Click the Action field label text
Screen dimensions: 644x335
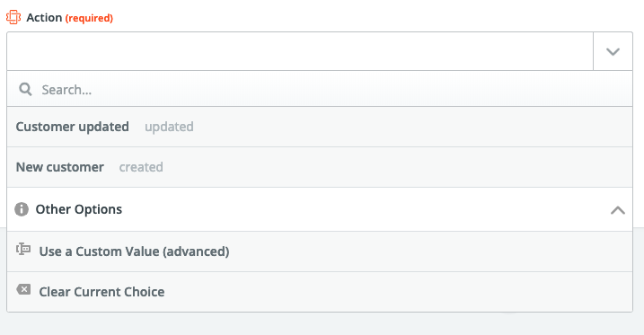pos(44,18)
